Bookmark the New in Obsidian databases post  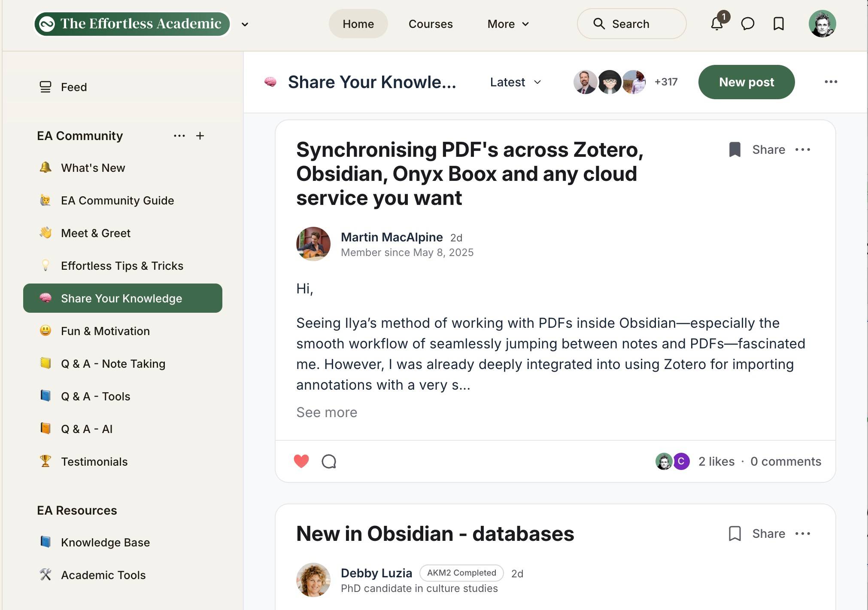(x=735, y=534)
